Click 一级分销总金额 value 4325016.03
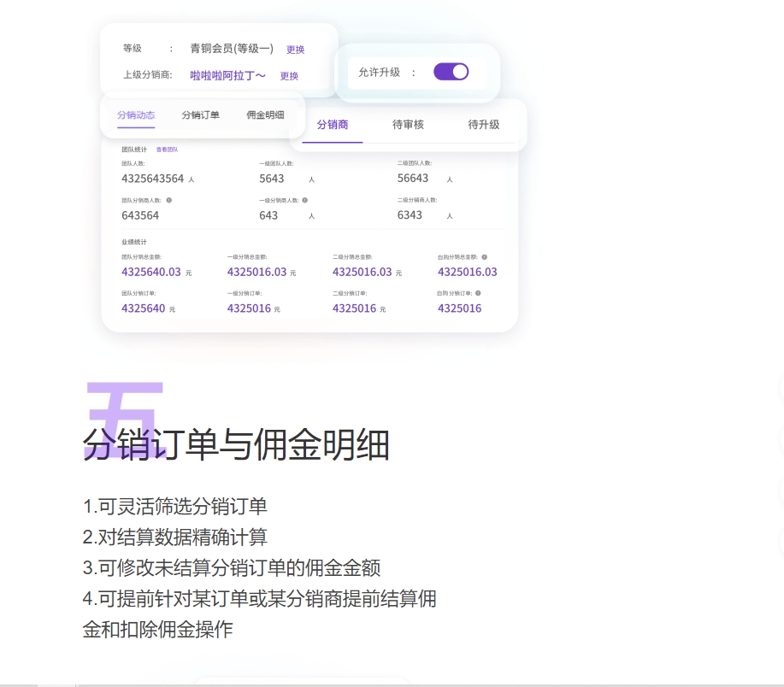The height and width of the screenshot is (687, 784). tap(257, 272)
